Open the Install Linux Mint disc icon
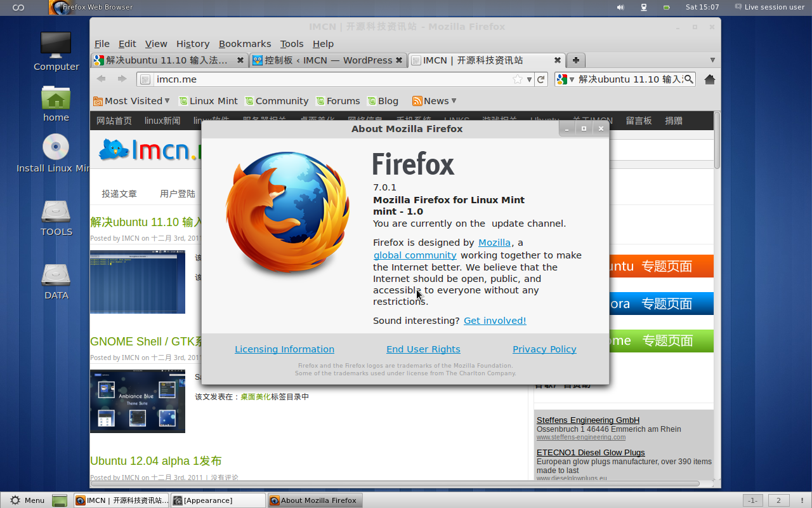 (x=56, y=147)
